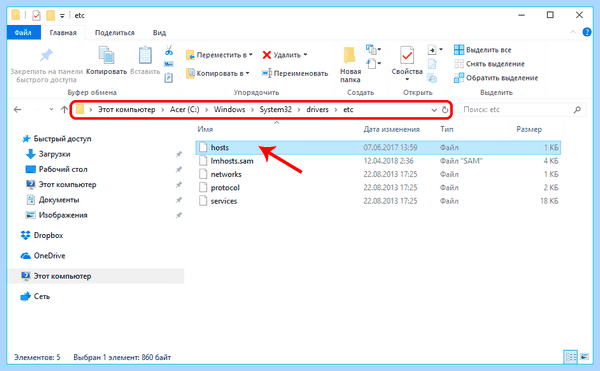Open Загрузки in navigation pane
The height and width of the screenshot is (371, 600).
[48, 154]
